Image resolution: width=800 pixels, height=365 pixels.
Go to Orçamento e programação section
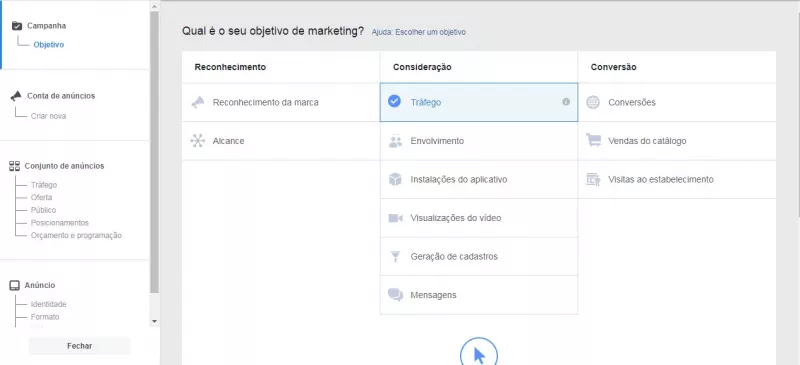pyautogui.click(x=77, y=236)
